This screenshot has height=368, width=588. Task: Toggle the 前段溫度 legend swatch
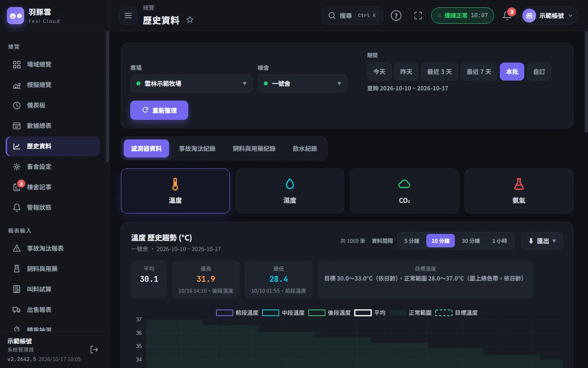pos(225,313)
